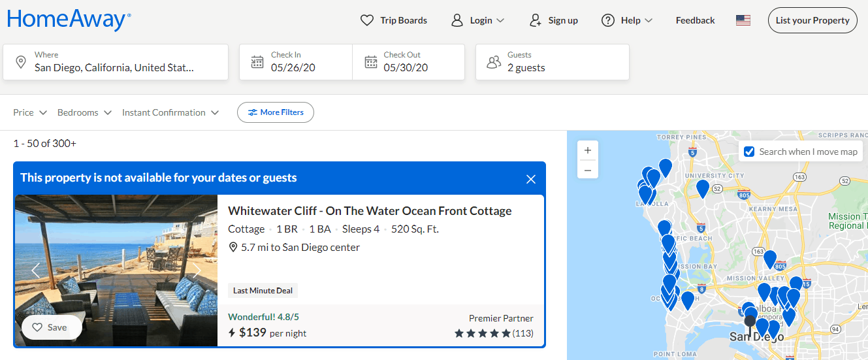Toggle Search when I move map checkbox
The width and height of the screenshot is (868, 360).
[749, 152]
